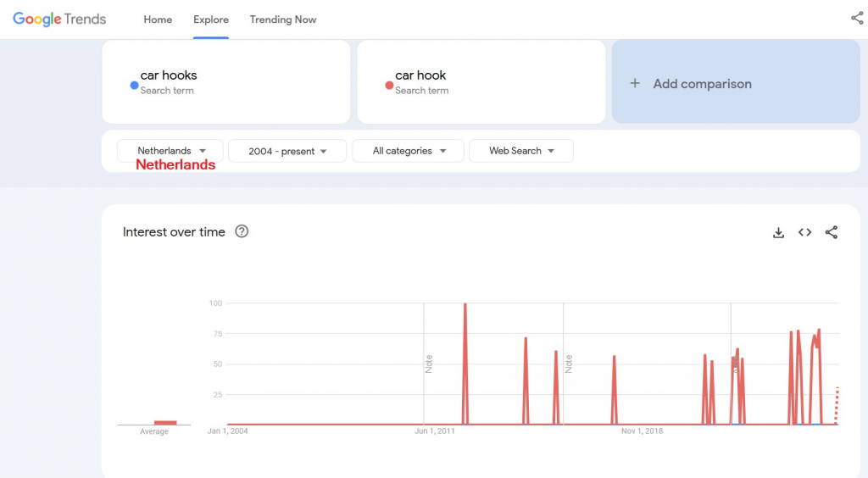Screen dimensions: 868x478
Task: Click the blue dot for car hooks
Action: (134, 85)
